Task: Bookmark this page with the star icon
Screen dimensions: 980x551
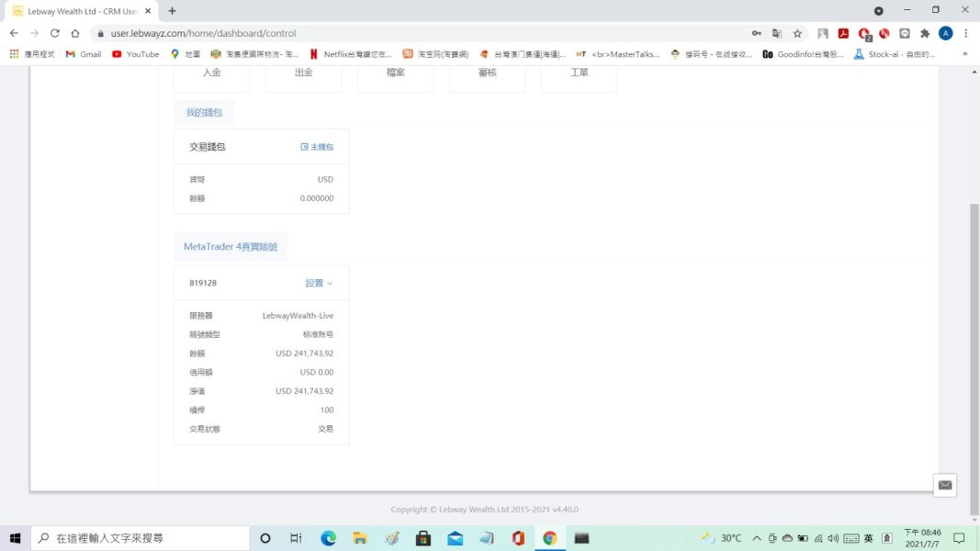Action: [797, 33]
